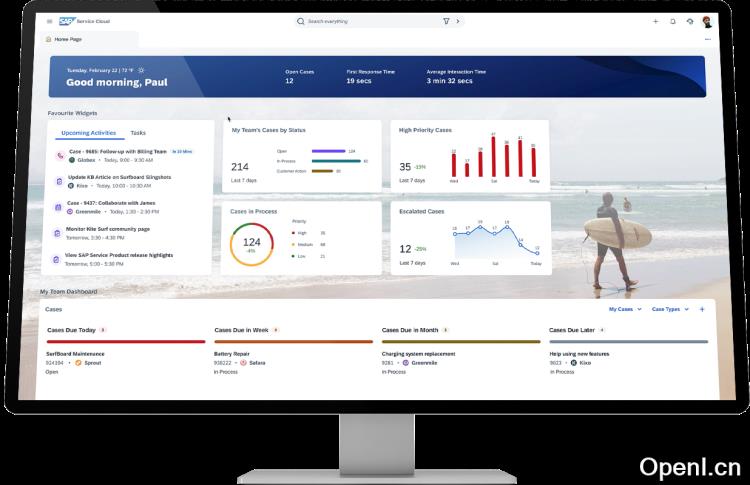Click the plus create icon in header

point(656,21)
